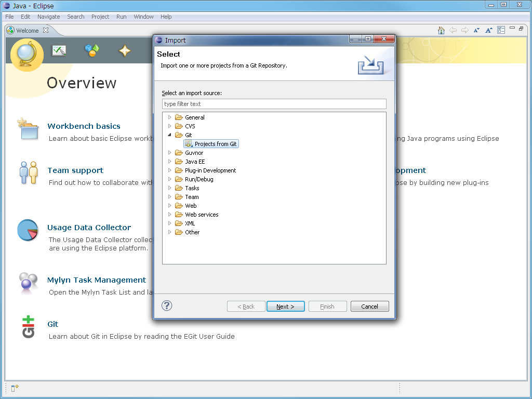Screen dimensions: 532x399
Task: Open the Workbench basics link
Action: pyautogui.click(x=84, y=126)
